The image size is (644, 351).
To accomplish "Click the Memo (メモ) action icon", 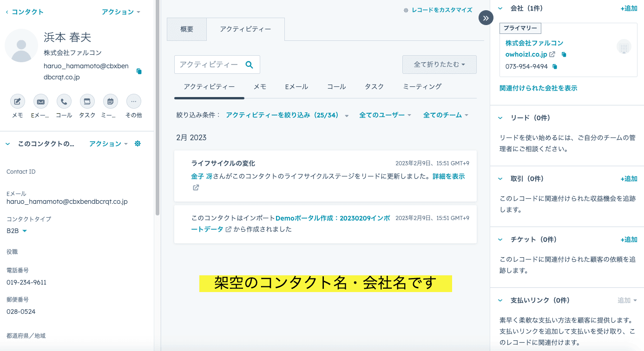I will 17,101.
